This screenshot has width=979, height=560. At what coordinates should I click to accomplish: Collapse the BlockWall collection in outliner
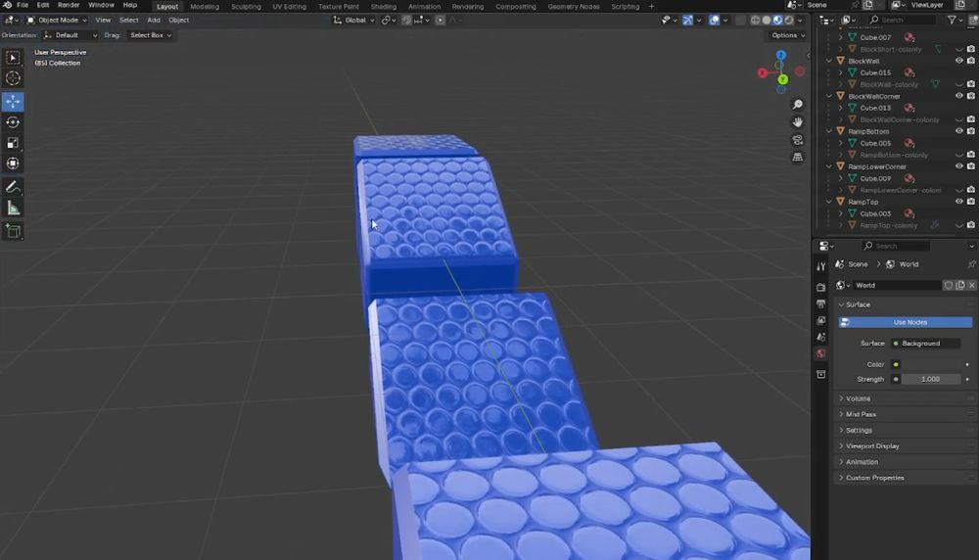[x=829, y=61]
